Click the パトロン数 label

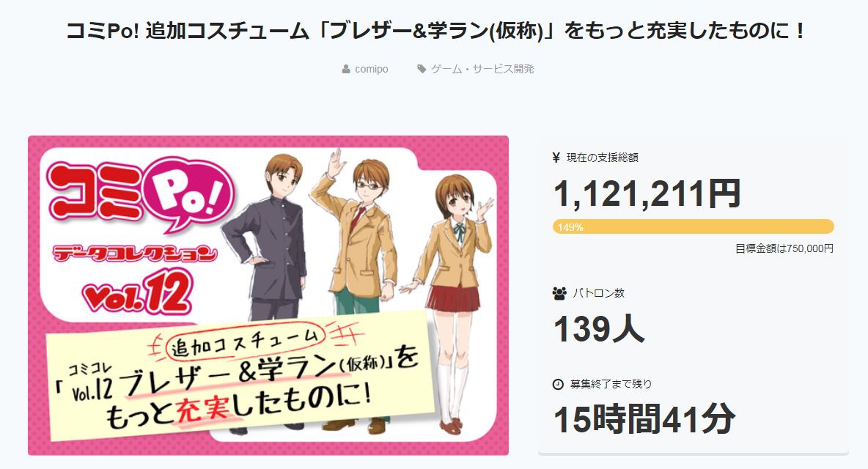(598, 293)
